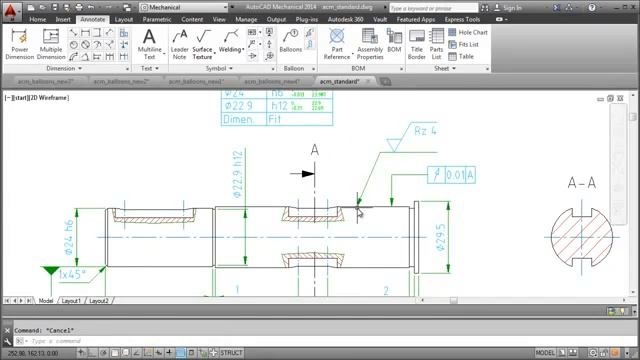640x360 pixels.
Task: Toggle Snap Mode in status bar
Action: (x=81, y=353)
